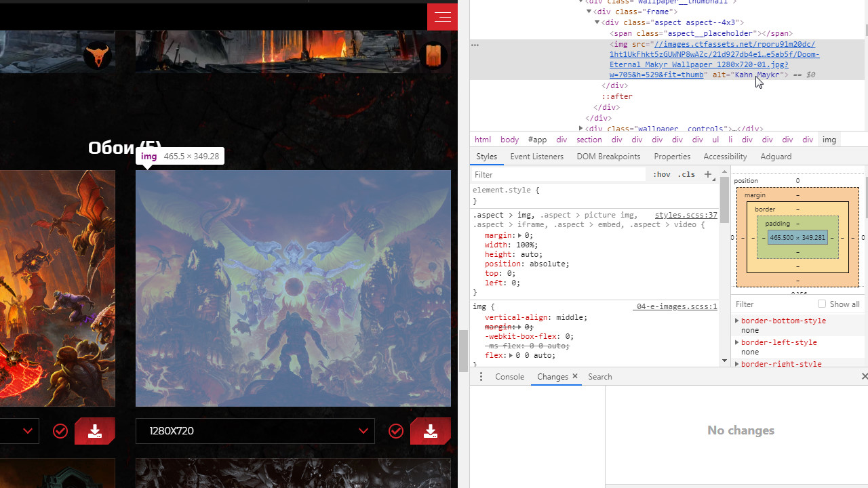Click the margin region label in the box model
This screenshot has width=868, height=488.
point(755,195)
